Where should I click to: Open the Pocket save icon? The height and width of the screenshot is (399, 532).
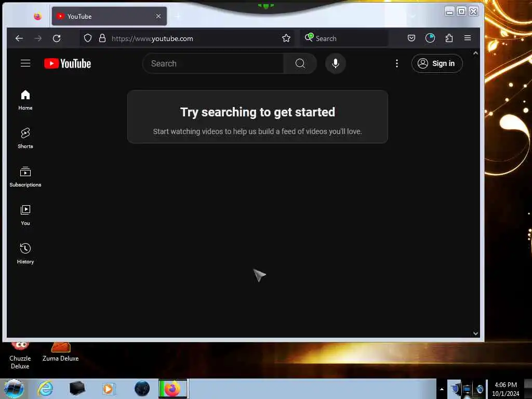click(x=411, y=38)
